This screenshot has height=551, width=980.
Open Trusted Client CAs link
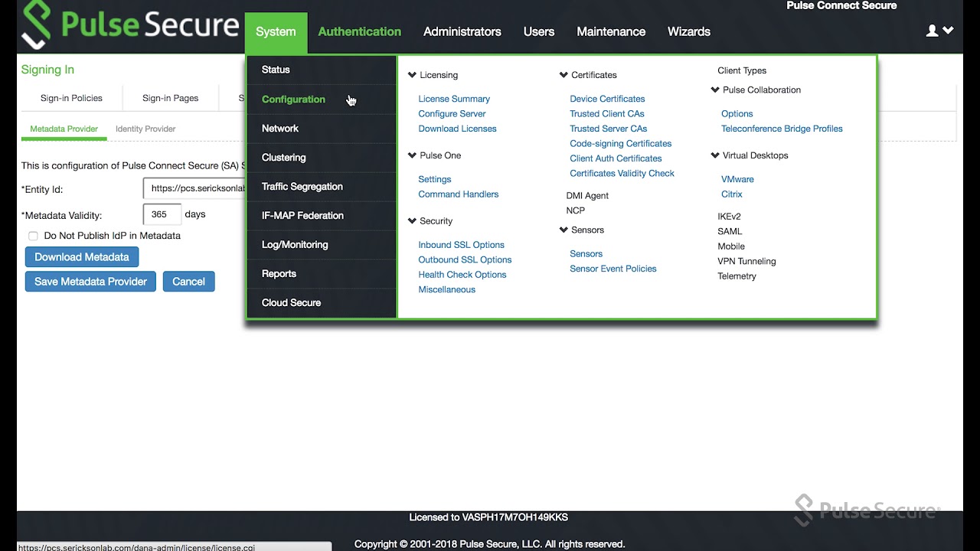pos(606,114)
